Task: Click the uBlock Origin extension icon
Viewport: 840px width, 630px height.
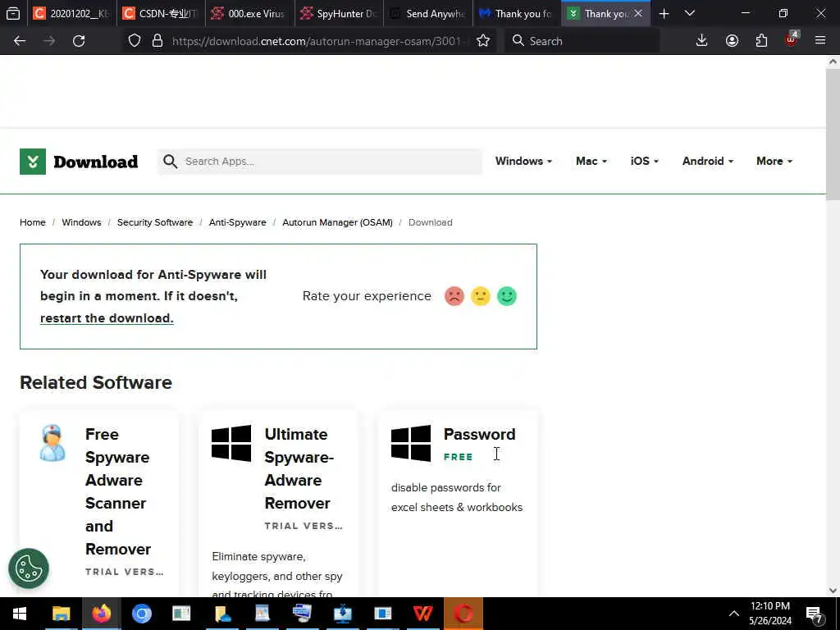Action: tap(792, 39)
